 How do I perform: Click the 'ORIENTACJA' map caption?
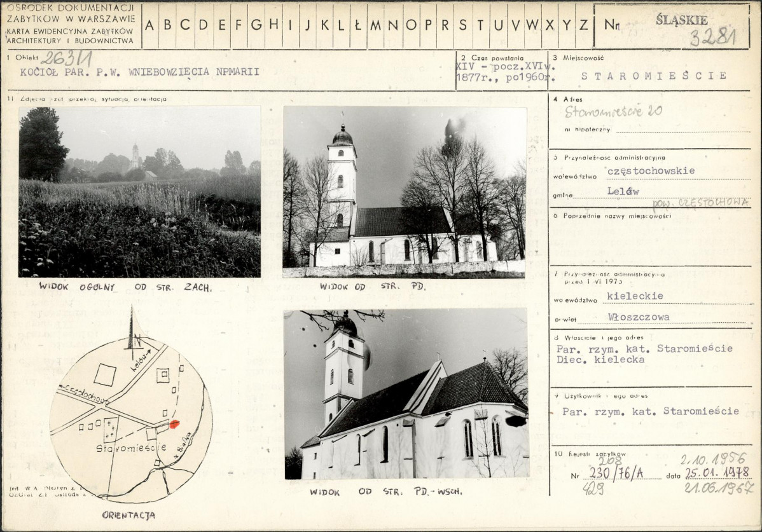pyautogui.click(x=128, y=515)
